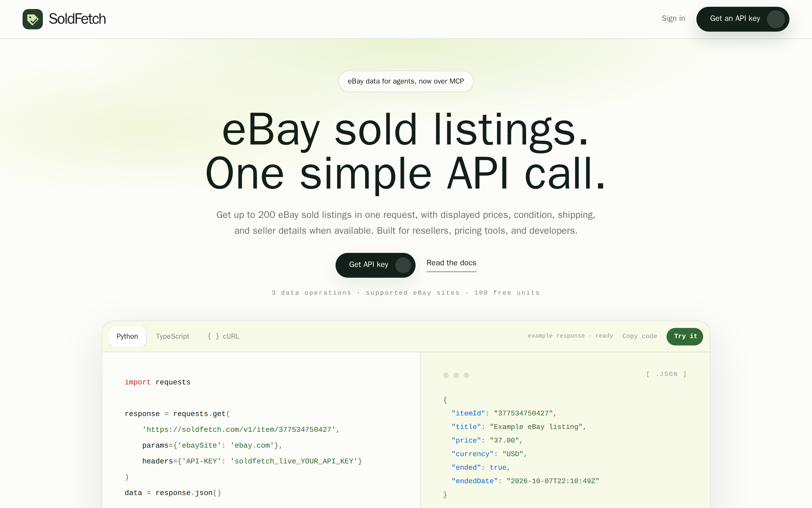Click the "price" 37.00 JSON field
Viewport: 812px width, 508px height.
tap(487, 441)
